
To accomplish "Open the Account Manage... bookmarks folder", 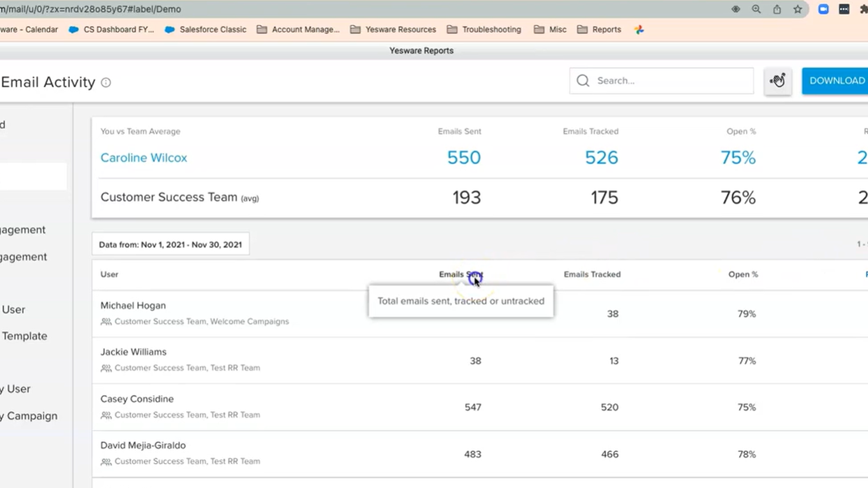I will pyautogui.click(x=298, y=30).
